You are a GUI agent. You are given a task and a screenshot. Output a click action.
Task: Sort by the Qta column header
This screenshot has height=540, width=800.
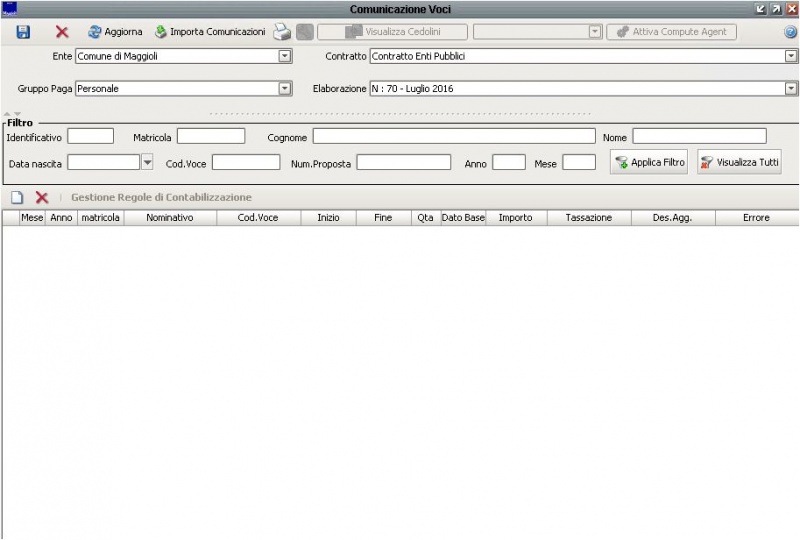point(426,217)
